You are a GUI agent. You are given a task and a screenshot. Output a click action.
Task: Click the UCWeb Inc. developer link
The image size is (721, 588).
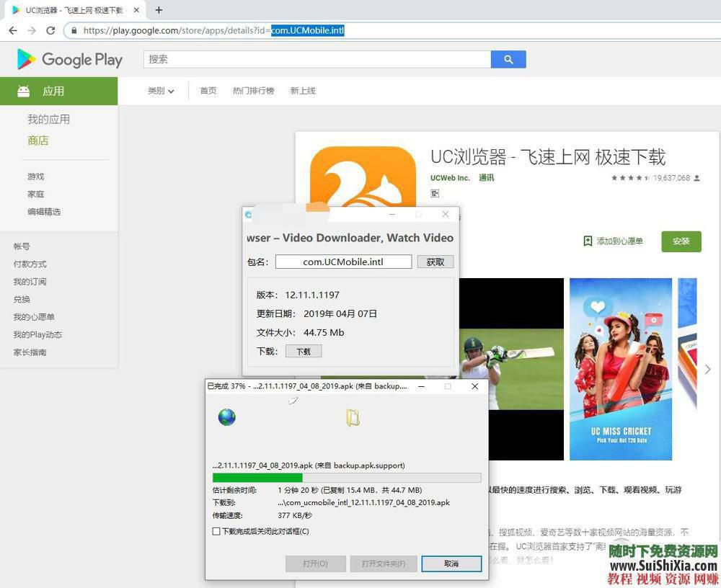pos(450,177)
